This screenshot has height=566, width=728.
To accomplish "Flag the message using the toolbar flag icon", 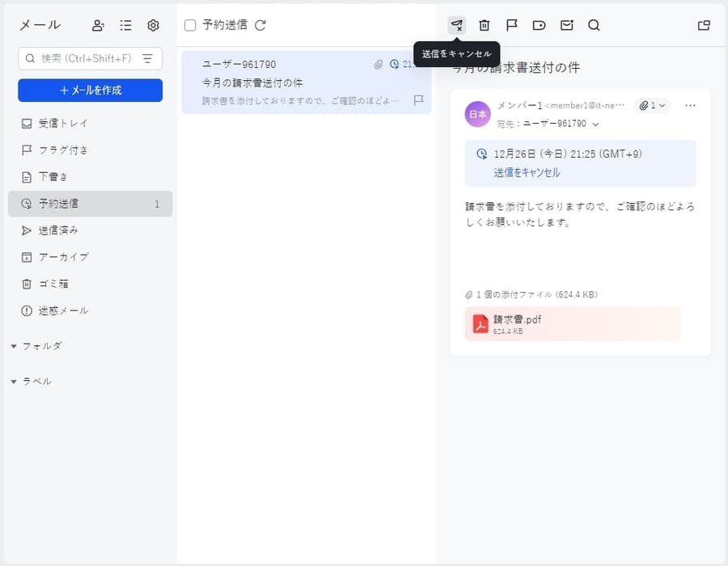I will pos(512,25).
